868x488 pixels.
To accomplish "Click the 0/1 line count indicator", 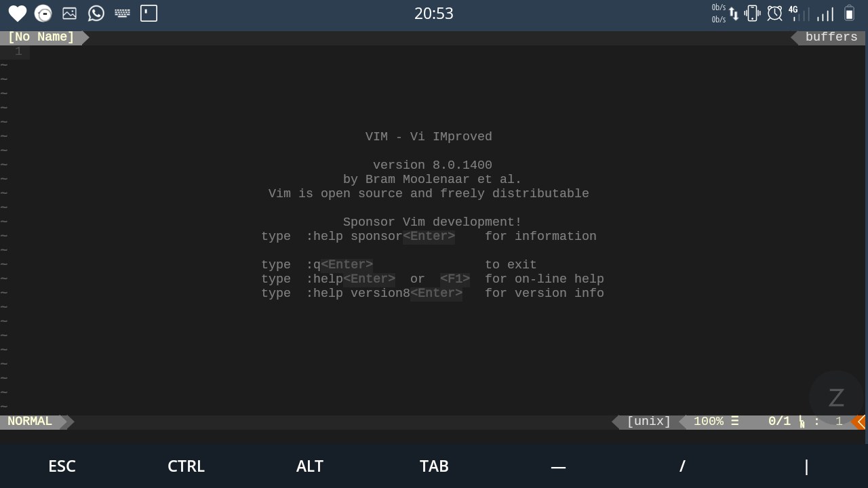I will coord(779,422).
